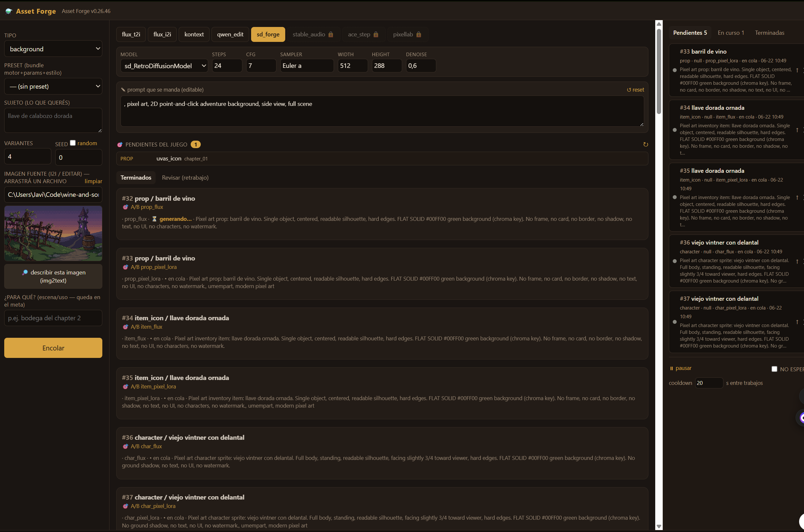The height and width of the screenshot is (532, 804).
Task: Click the reset prompt link
Action: pos(635,90)
